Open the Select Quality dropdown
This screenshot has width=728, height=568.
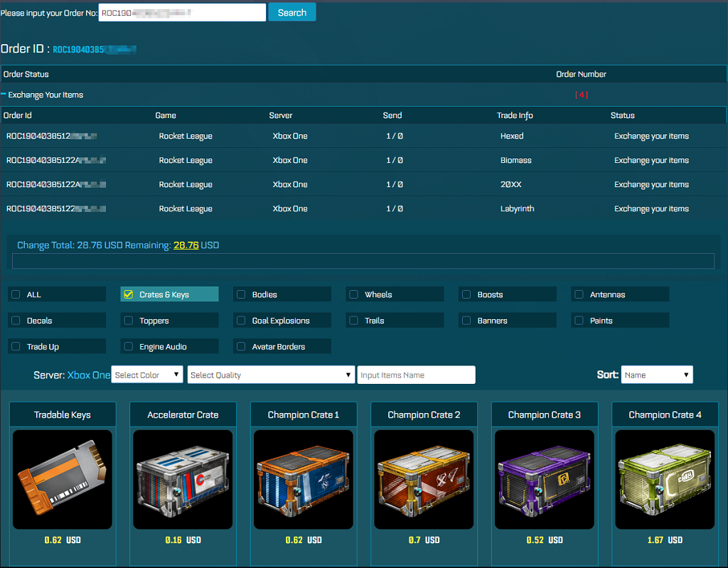271,375
